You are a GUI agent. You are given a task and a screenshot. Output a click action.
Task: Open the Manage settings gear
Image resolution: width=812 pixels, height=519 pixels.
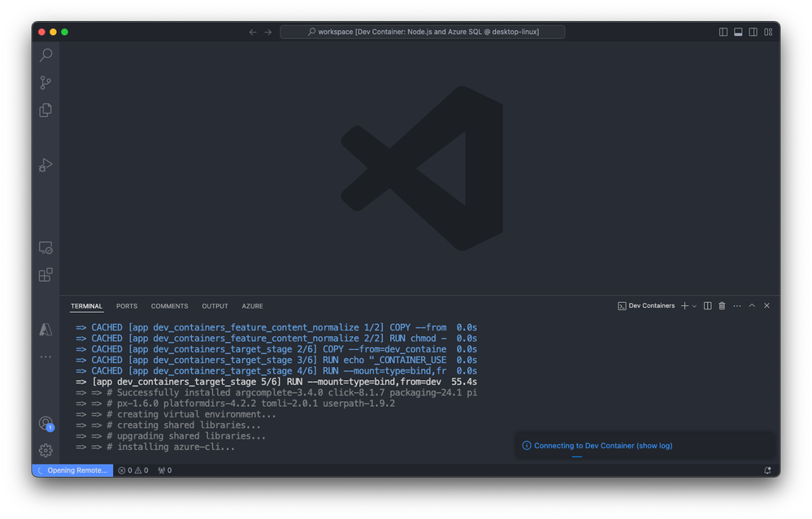46,451
